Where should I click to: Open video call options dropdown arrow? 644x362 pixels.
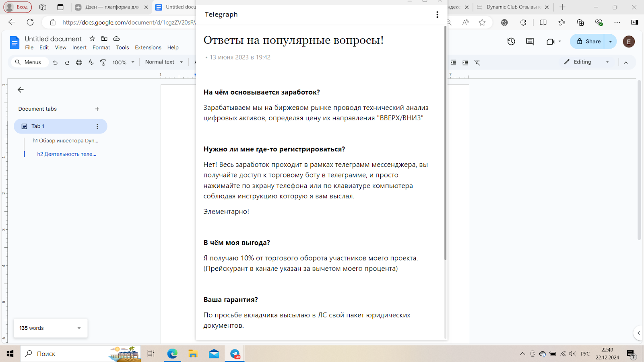pos(560,41)
